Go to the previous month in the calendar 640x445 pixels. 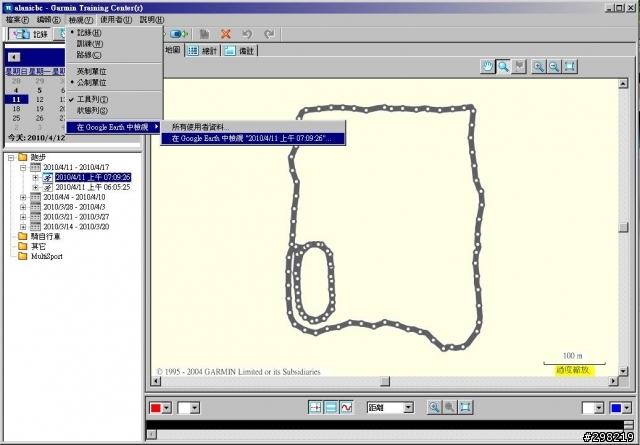point(13,57)
